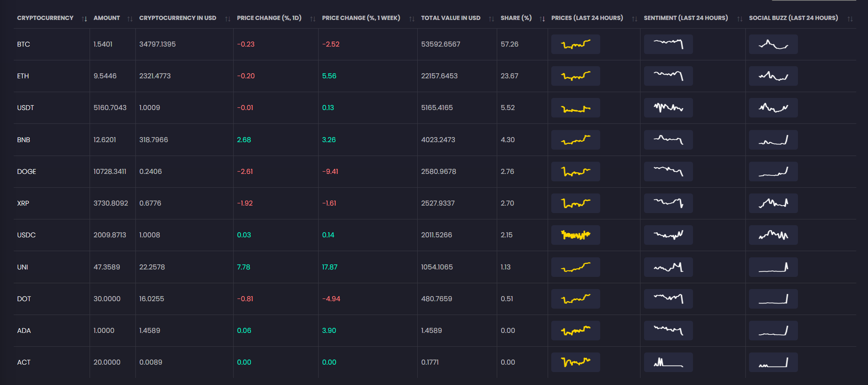Image resolution: width=868 pixels, height=385 pixels.
Task: Open BTC sentiment sparkline
Action: (668, 44)
